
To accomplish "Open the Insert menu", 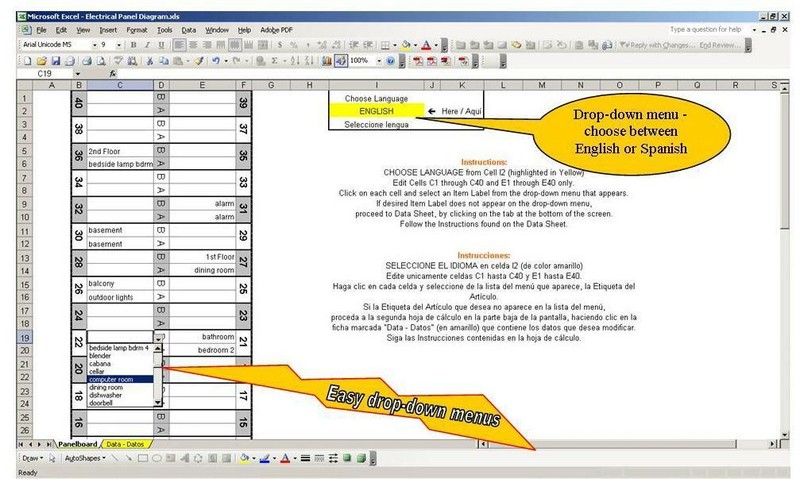I will click(x=108, y=30).
